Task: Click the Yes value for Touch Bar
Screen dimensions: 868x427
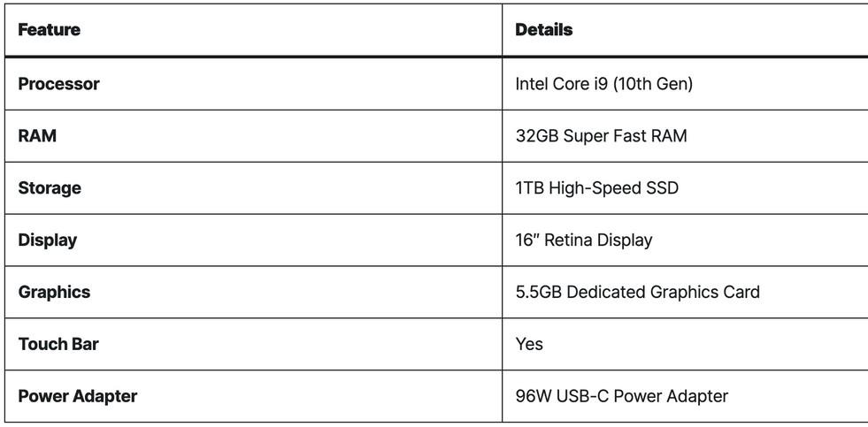Action: point(529,344)
